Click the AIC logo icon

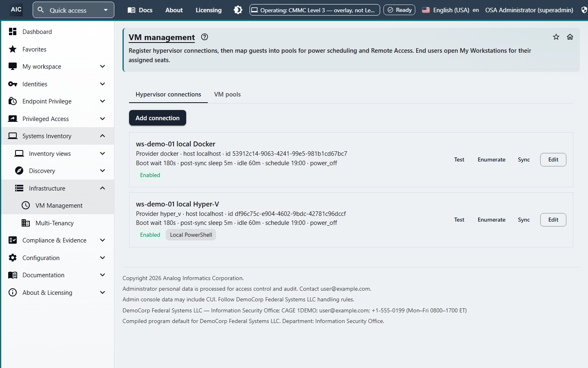pos(16,10)
